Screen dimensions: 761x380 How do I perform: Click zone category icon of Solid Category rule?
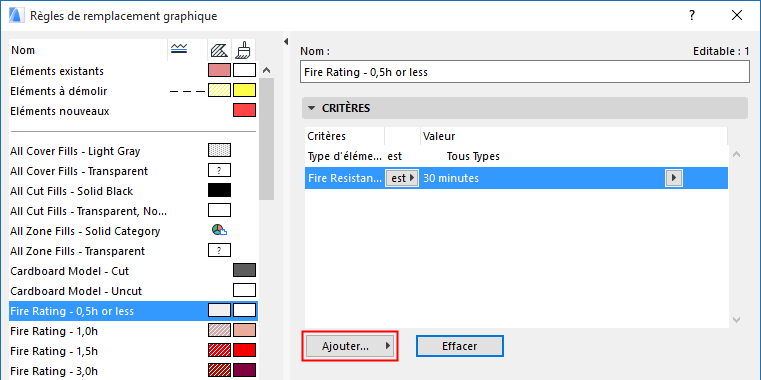point(219,231)
